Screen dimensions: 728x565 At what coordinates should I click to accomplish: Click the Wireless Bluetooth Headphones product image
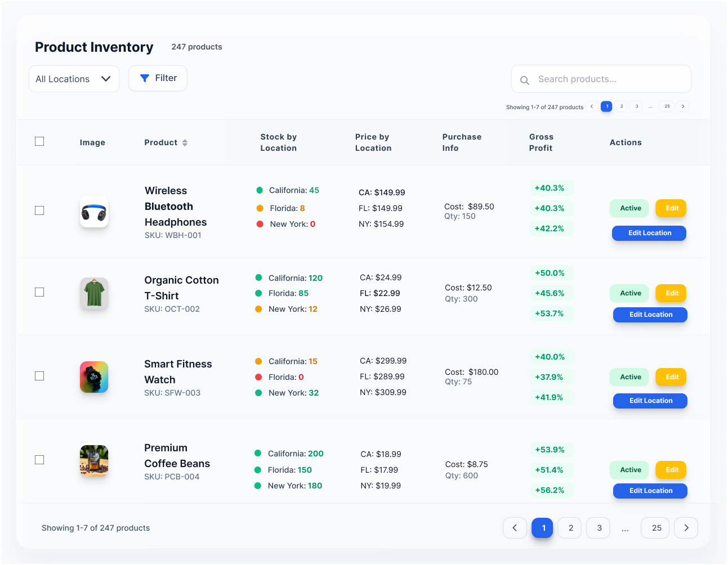pyautogui.click(x=94, y=212)
